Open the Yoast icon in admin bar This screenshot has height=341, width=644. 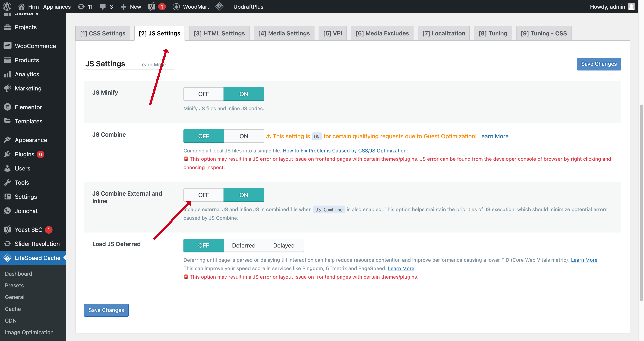151,7
